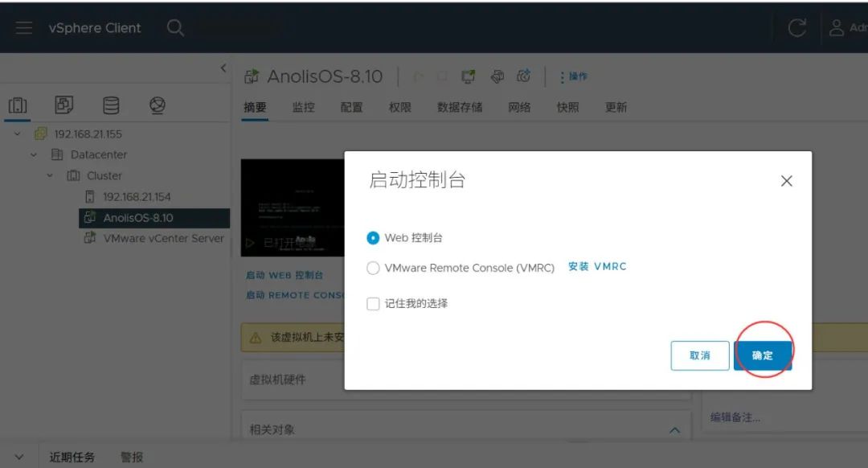Open the user account icon
Viewport: 868px width, 468px height.
pyautogui.click(x=837, y=27)
